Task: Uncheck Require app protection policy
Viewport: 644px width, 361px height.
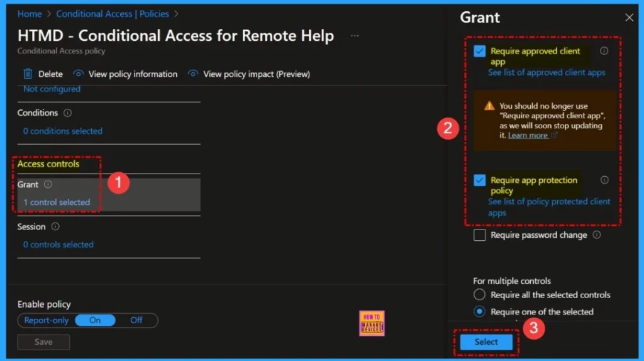Action: pyautogui.click(x=479, y=181)
